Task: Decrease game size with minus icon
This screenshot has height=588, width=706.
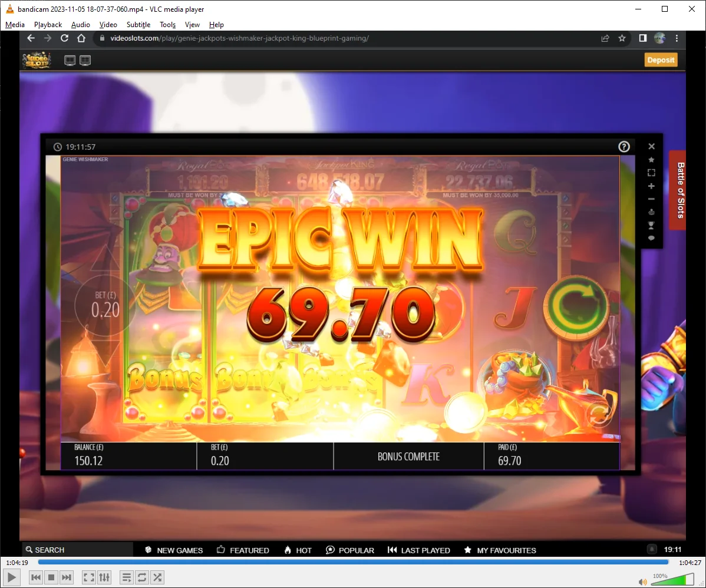Action: [x=651, y=199]
